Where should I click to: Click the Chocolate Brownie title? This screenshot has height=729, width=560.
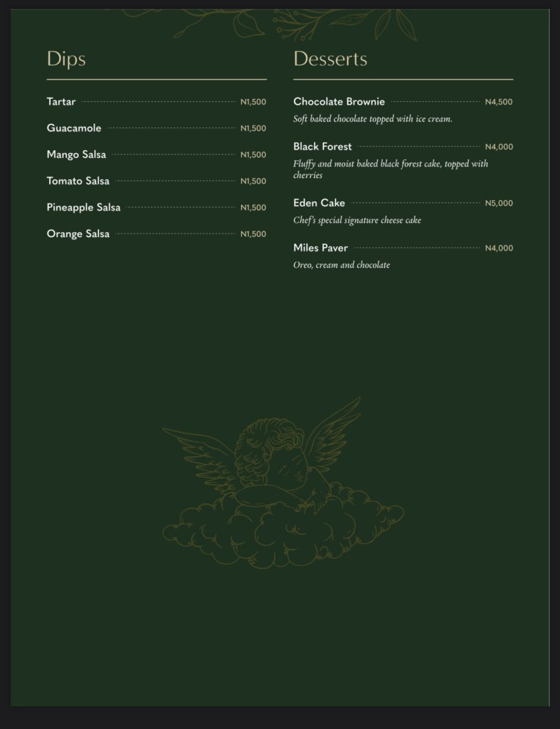coord(339,102)
